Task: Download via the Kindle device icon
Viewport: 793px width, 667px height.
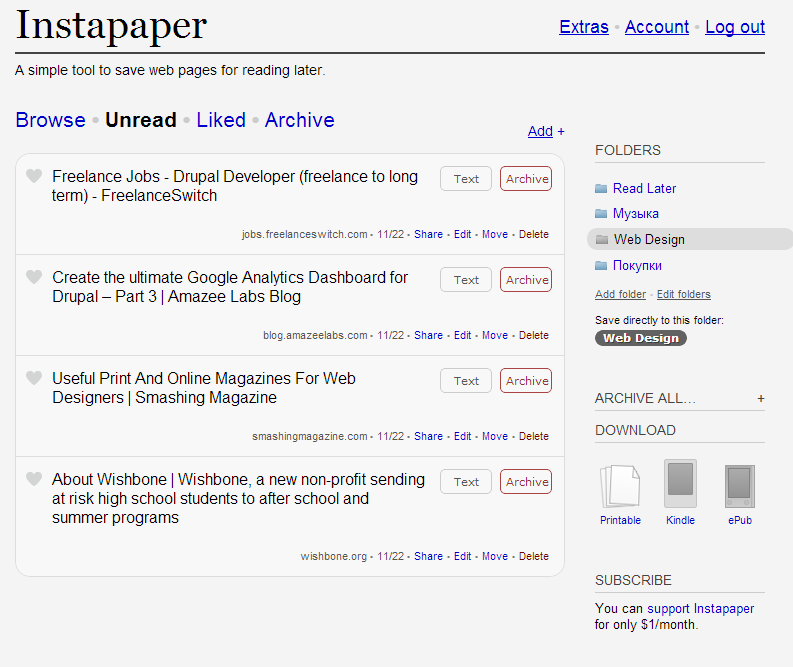Action: pyautogui.click(x=680, y=483)
